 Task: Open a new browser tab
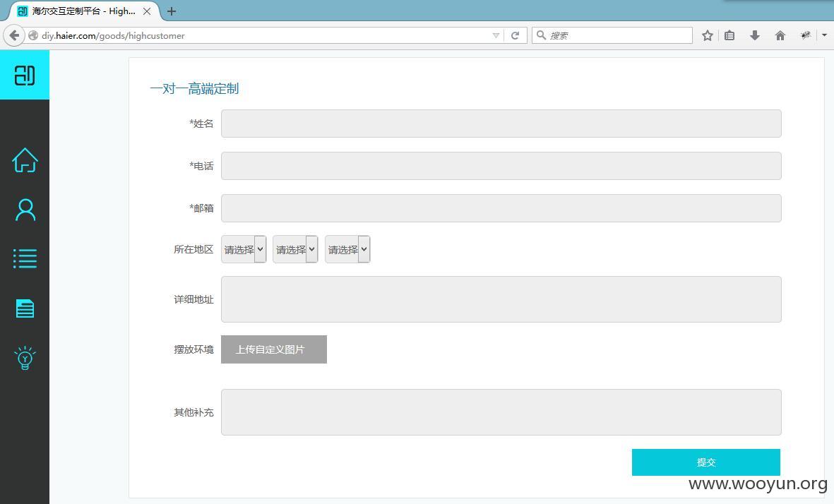pos(172,11)
